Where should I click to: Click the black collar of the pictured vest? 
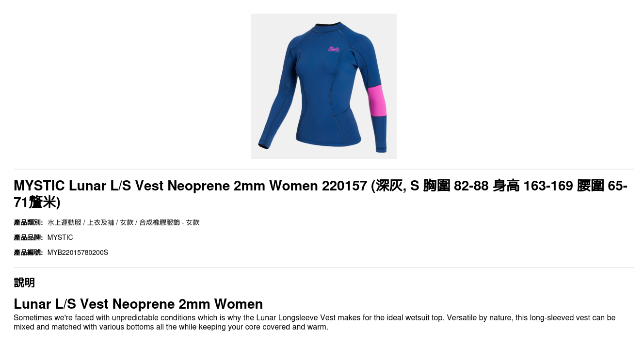pos(326,24)
